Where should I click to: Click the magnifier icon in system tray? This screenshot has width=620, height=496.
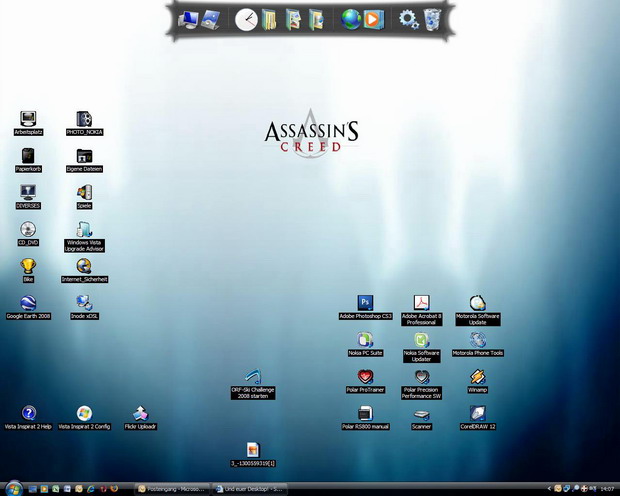pos(575,489)
